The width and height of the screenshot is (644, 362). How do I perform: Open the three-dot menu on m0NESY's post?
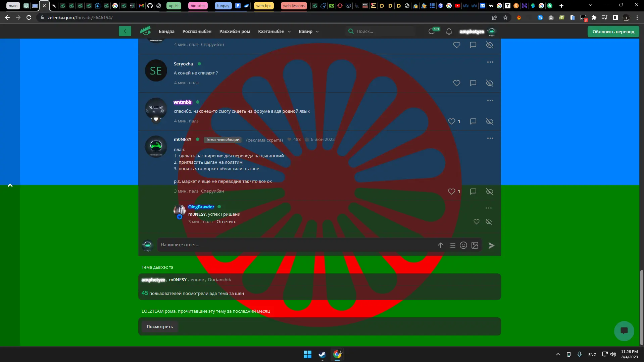click(x=490, y=138)
